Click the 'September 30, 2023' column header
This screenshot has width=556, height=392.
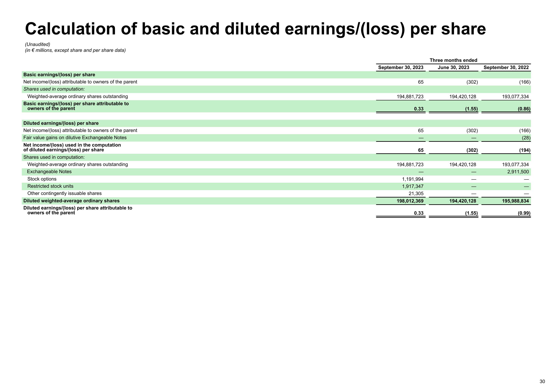point(401,68)
